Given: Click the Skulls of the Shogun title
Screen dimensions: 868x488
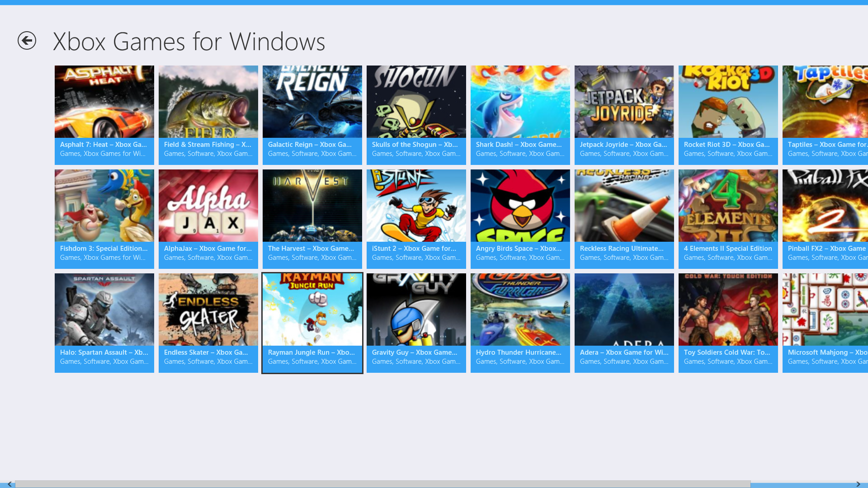Looking at the screenshot, I should [415, 145].
